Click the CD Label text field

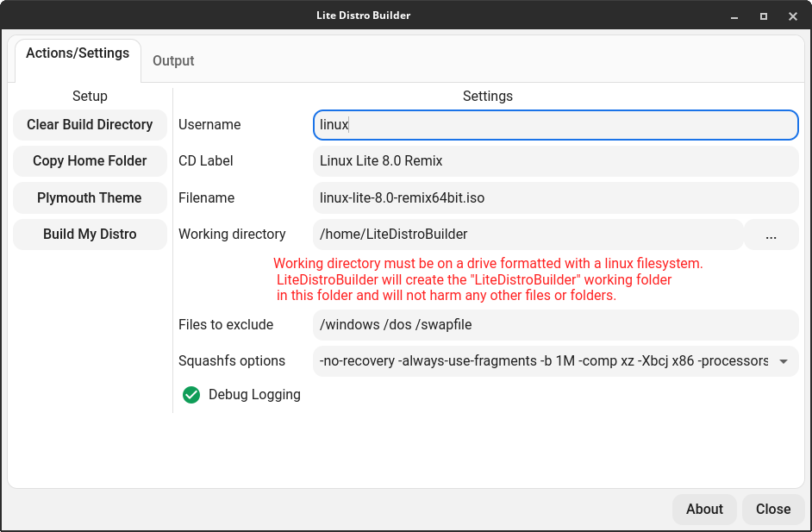556,161
